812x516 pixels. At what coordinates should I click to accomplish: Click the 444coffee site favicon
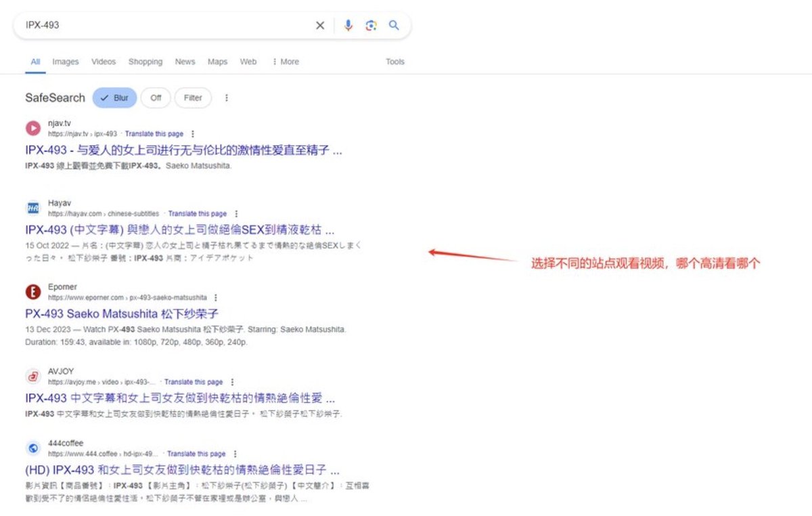point(32,448)
